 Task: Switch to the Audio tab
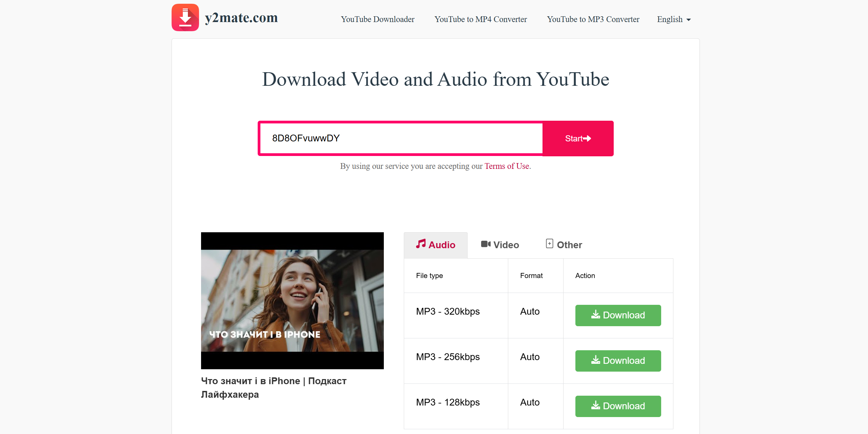tap(436, 245)
